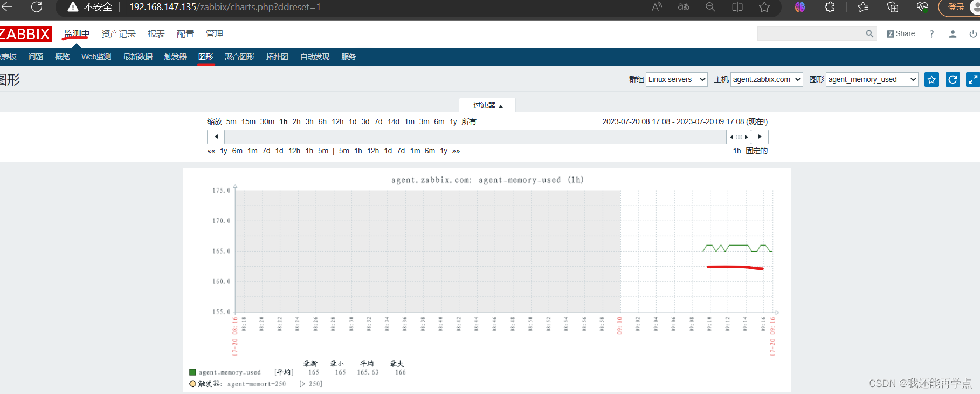
Task: Click the Zabbix search magnifier icon
Action: point(869,33)
